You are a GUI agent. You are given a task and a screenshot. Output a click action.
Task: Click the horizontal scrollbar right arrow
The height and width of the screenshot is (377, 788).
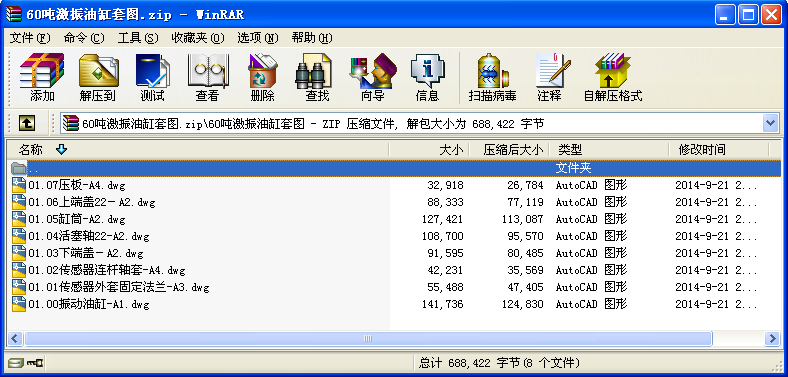point(772,338)
